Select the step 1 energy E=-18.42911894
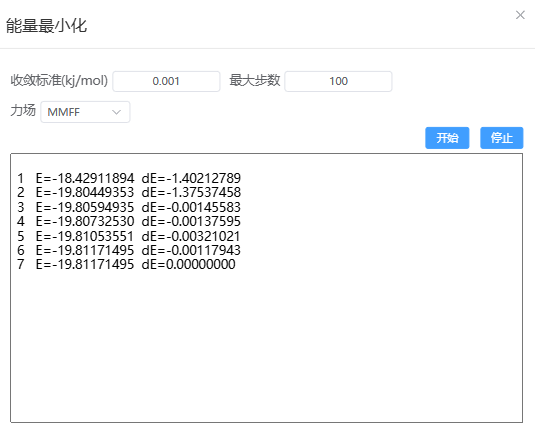The height and width of the screenshot is (437, 535). [85, 178]
